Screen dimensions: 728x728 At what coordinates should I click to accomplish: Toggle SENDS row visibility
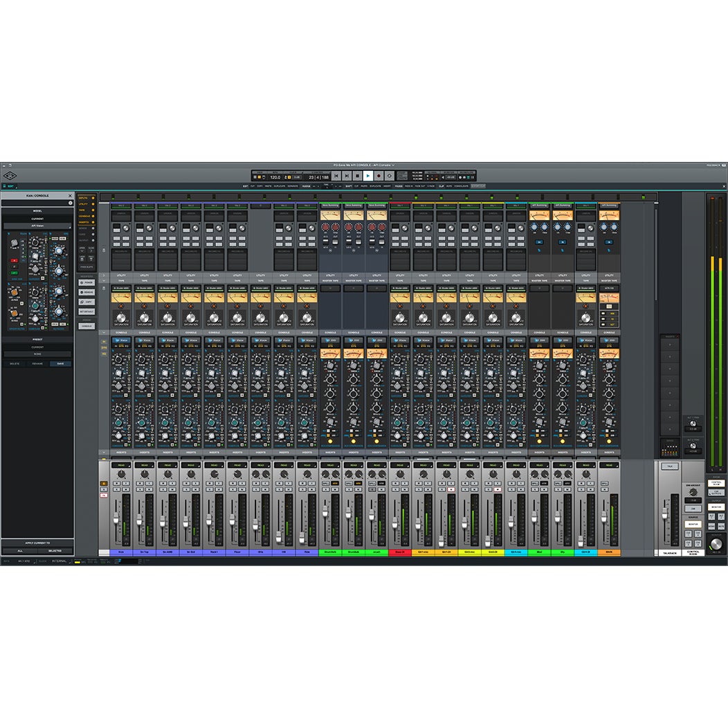pos(87,228)
